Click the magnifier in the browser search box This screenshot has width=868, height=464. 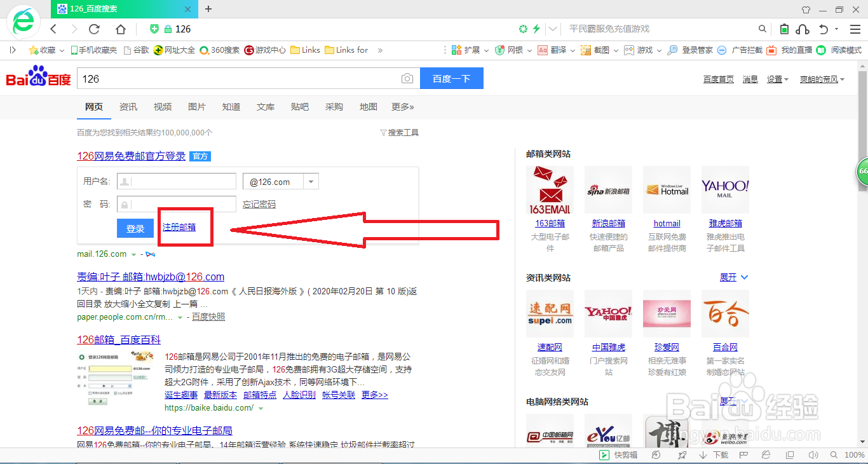(x=763, y=29)
